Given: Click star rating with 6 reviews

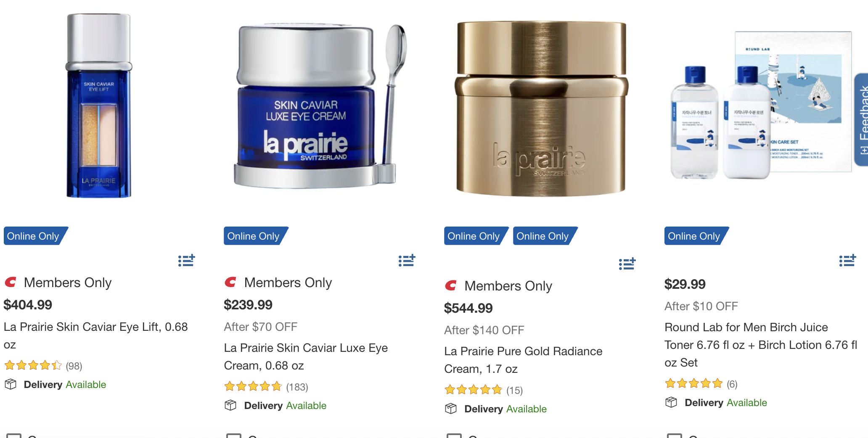Looking at the screenshot, I should 694,383.
